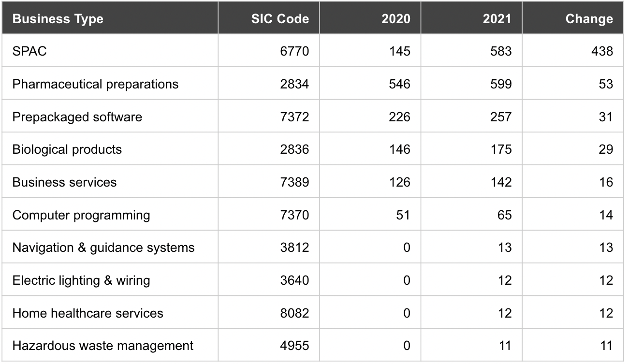
Task: Select Hazardous waste management cell
Action: (103, 346)
